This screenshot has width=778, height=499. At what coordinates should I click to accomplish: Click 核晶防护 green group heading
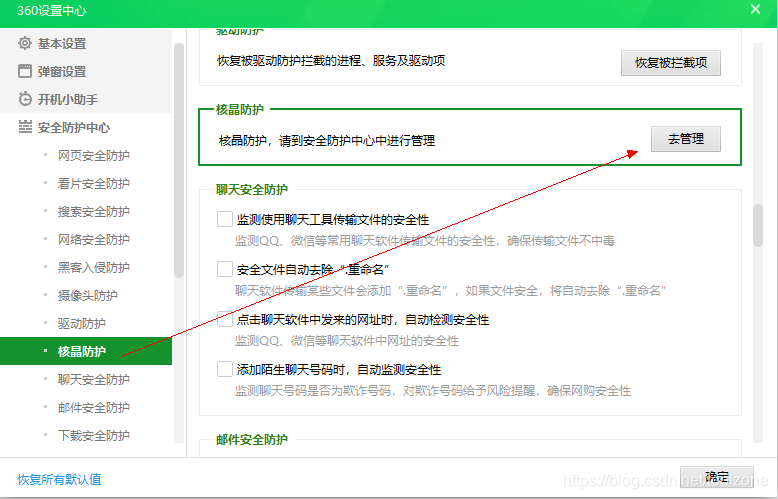[240, 110]
